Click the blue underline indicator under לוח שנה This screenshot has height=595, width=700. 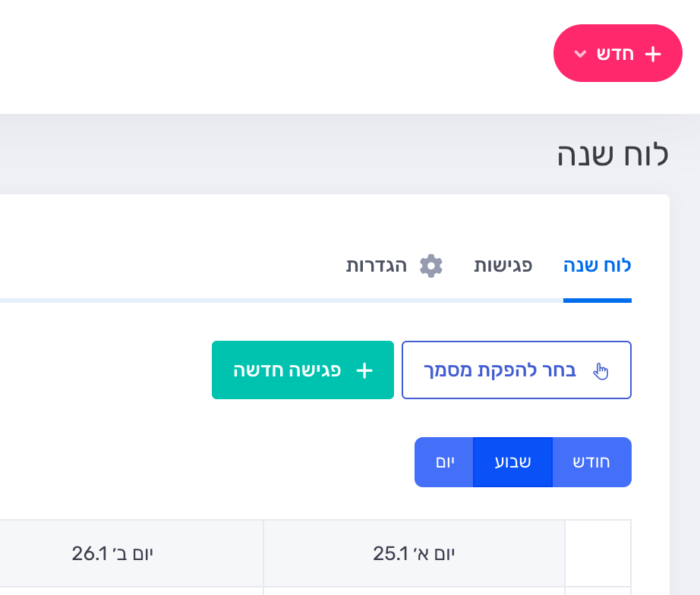[597, 301]
